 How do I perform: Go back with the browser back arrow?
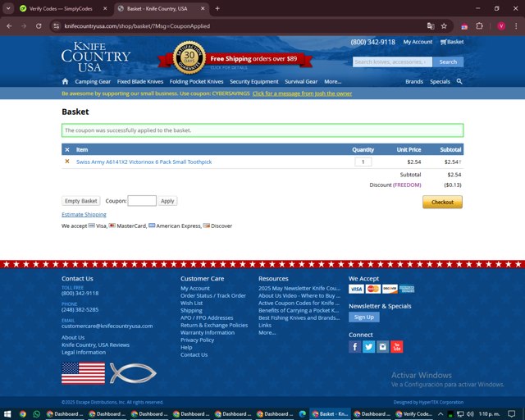tap(9, 26)
